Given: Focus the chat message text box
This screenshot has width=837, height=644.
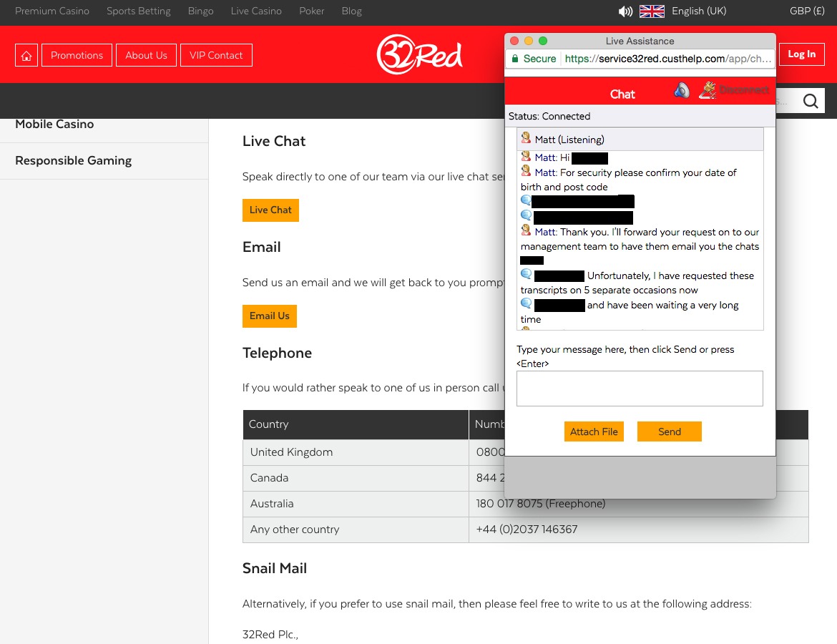Looking at the screenshot, I should click(x=640, y=389).
